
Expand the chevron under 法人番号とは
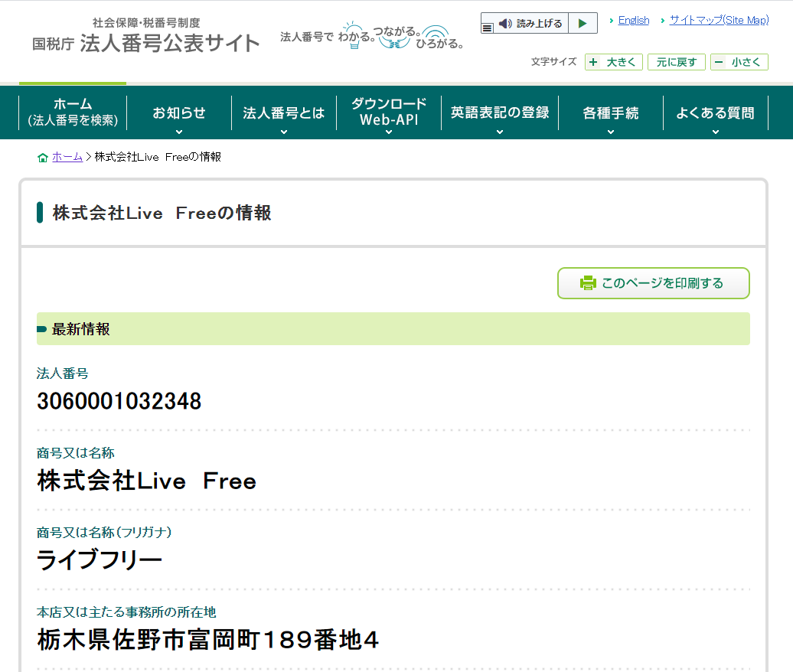[x=284, y=132]
